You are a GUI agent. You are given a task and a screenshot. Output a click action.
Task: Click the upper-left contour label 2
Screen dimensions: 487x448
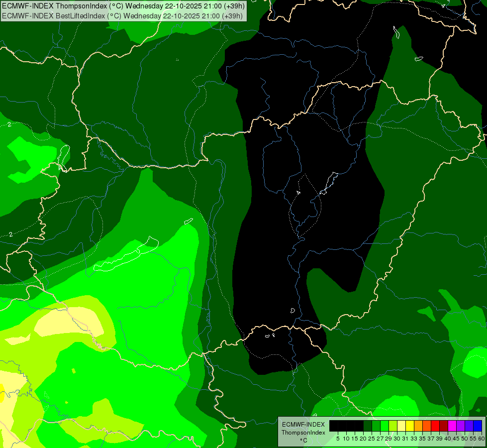[x=9, y=124]
